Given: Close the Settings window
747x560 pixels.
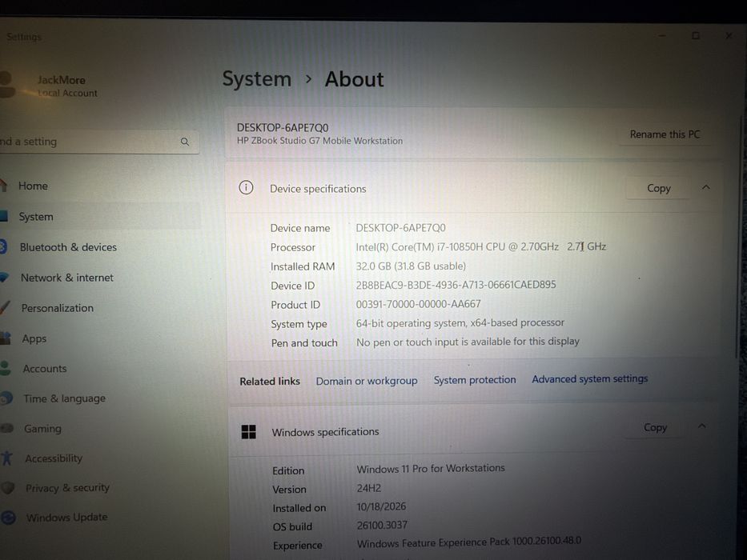Looking at the screenshot, I should [729, 35].
